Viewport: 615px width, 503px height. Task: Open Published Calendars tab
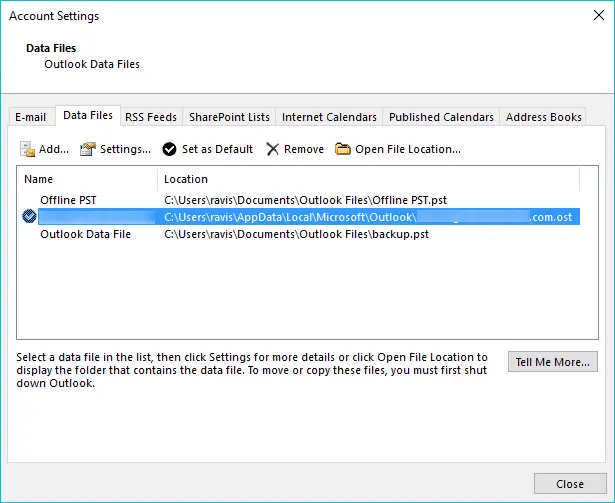(441, 117)
